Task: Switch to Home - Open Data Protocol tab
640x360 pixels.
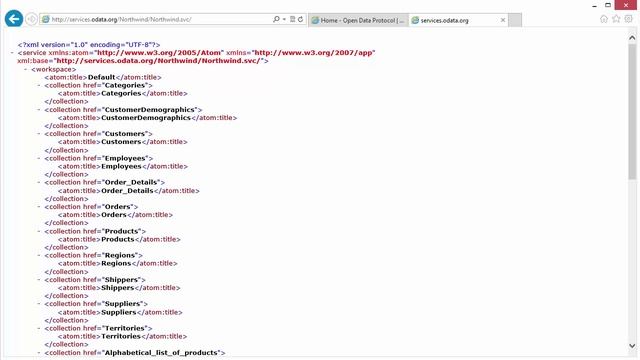Action: tap(358, 20)
